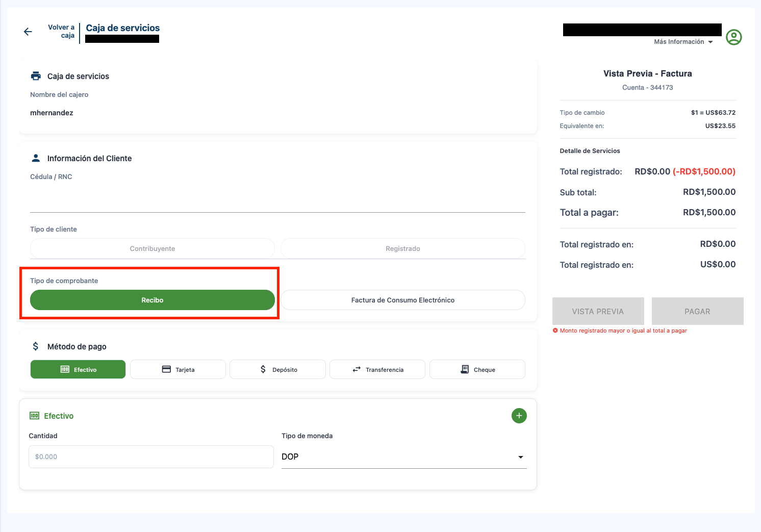The image size is (761, 532).
Task: Click the Cantidad amount input field
Action: coord(151,457)
